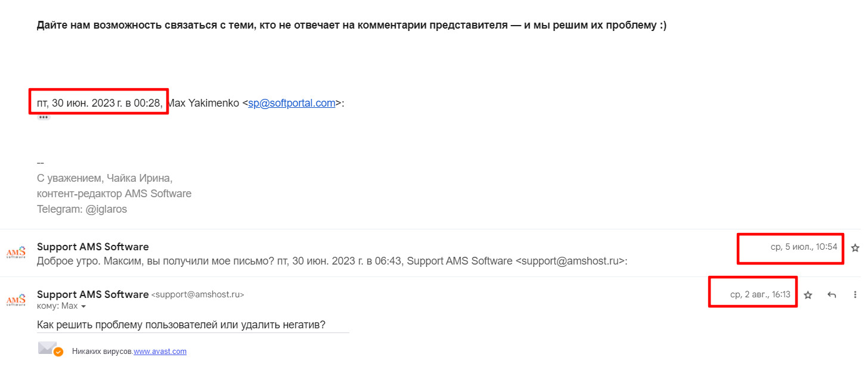This screenshot has width=868, height=373.
Task: Open the www.avast.com link
Action: coord(160,352)
